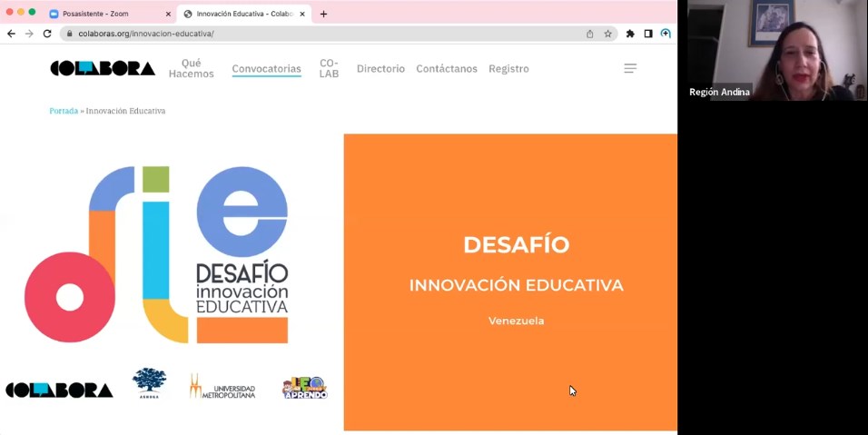868x435 pixels.
Task: Open the Extensions puzzle icon
Action: point(630,34)
